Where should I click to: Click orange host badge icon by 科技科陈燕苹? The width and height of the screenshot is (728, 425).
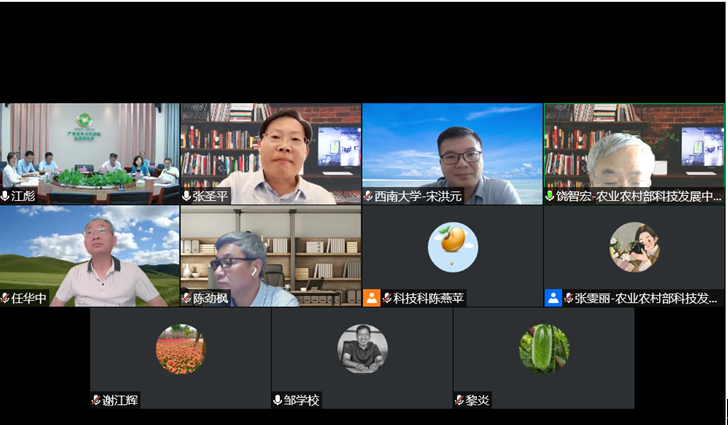[x=372, y=298]
